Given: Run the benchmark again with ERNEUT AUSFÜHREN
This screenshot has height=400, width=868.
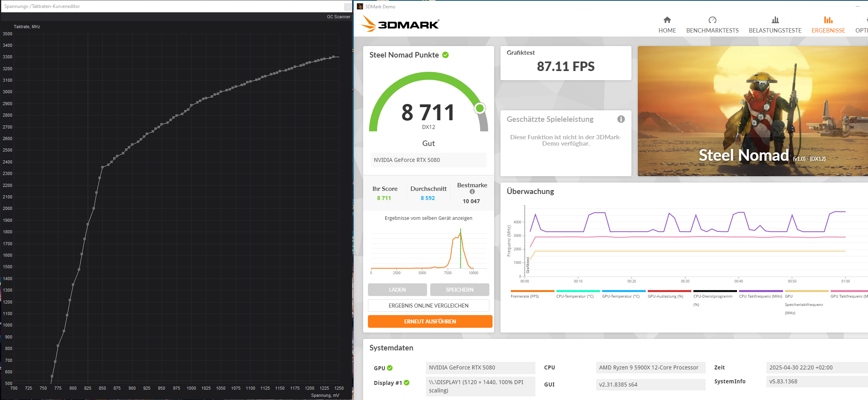Looking at the screenshot, I should click(x=430, y=321).
